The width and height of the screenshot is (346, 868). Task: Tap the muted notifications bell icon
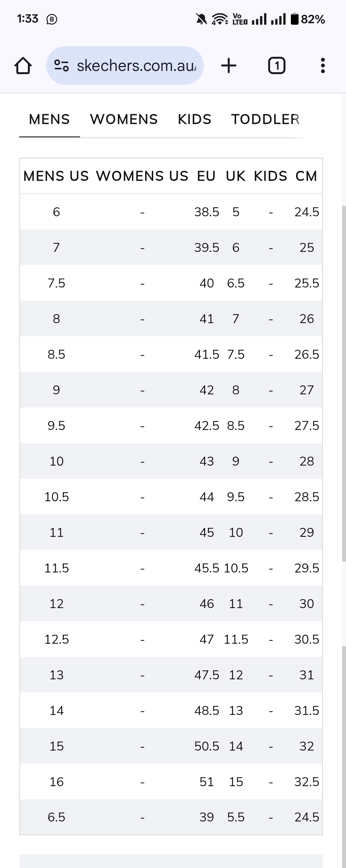click(x=201, y=19)
